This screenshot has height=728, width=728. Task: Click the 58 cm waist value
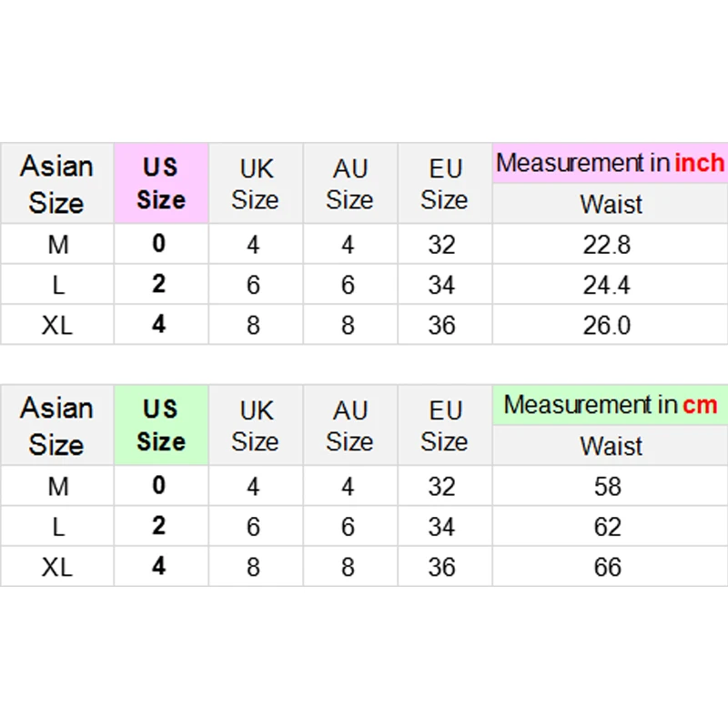pyautogui.click(x=607, y=487)
